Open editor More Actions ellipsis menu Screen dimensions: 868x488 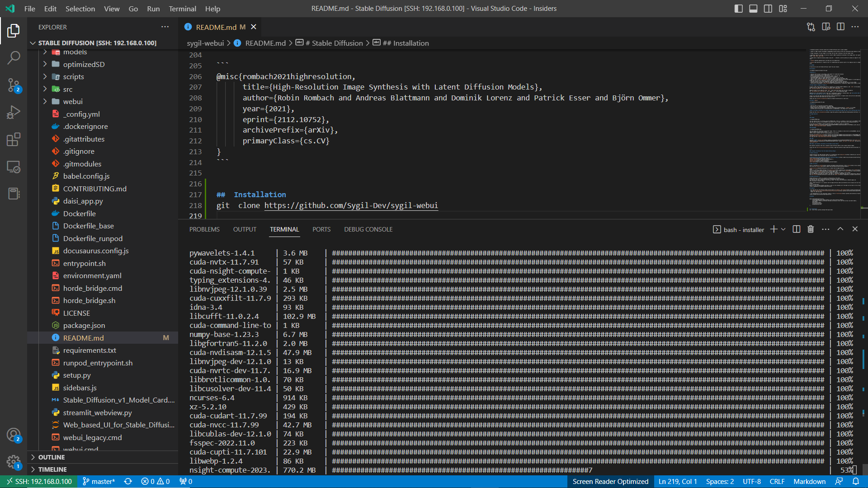(x=855, y=27)
